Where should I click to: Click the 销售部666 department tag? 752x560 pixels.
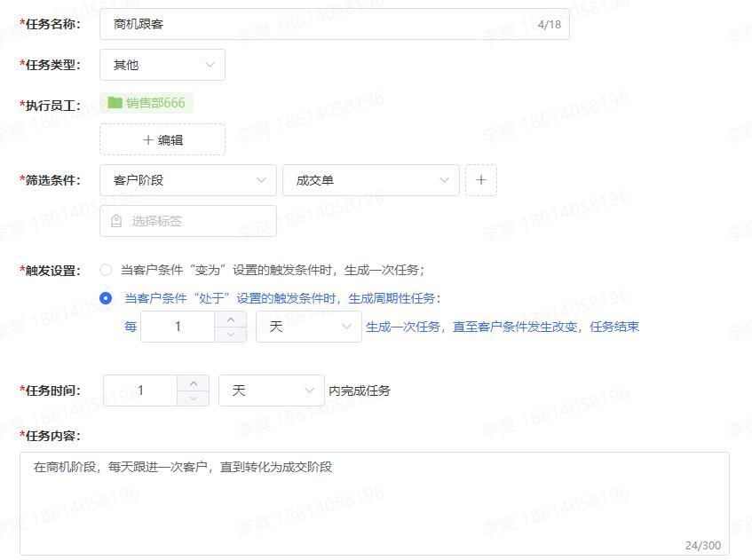146,103
